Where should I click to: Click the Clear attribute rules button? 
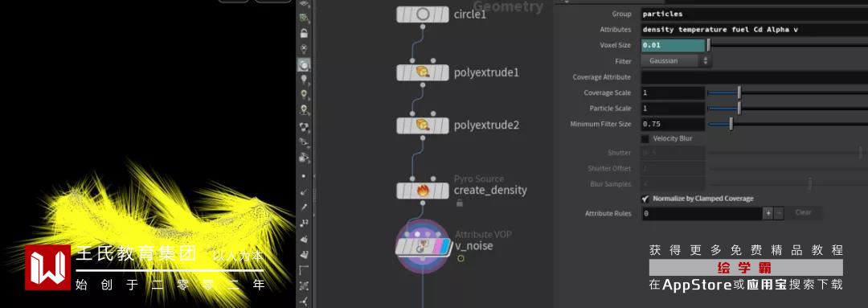point(803,213)
